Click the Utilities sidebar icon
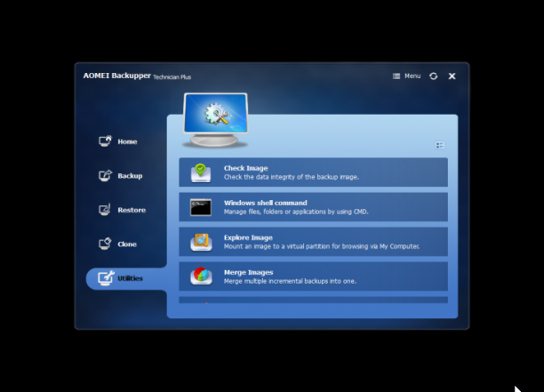Viewport: 544px width, 392px height. pos(106,278)
